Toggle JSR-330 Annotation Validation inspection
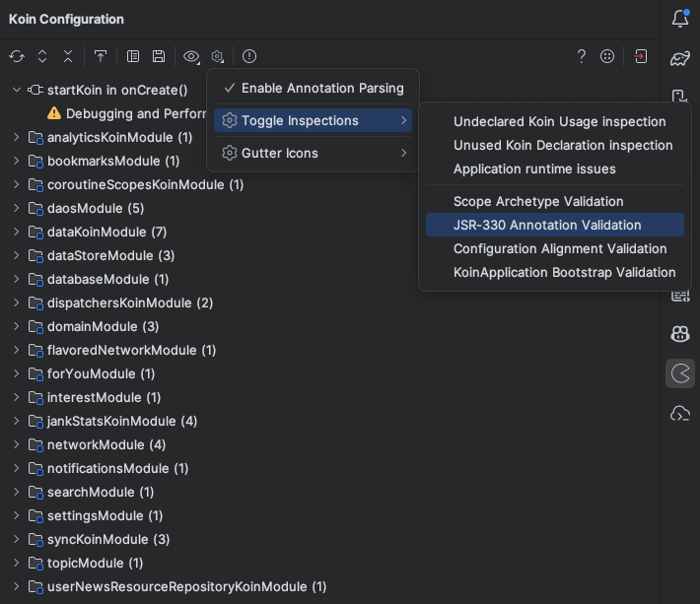The width and height of the screenshot is (700, 604). tap(547, 225)
